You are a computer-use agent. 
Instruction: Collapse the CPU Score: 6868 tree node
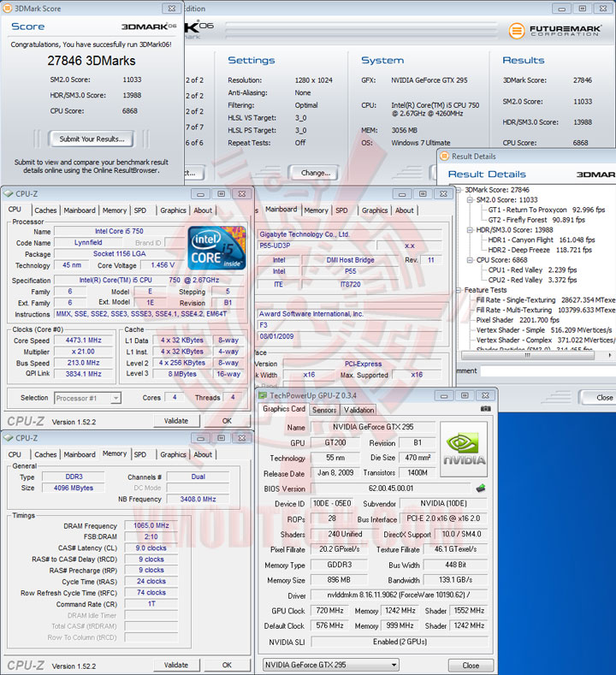coord(470,260)
